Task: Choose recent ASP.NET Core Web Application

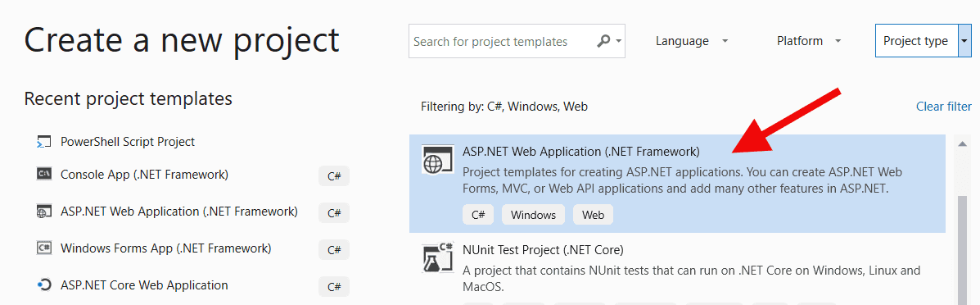Action: 144,285
